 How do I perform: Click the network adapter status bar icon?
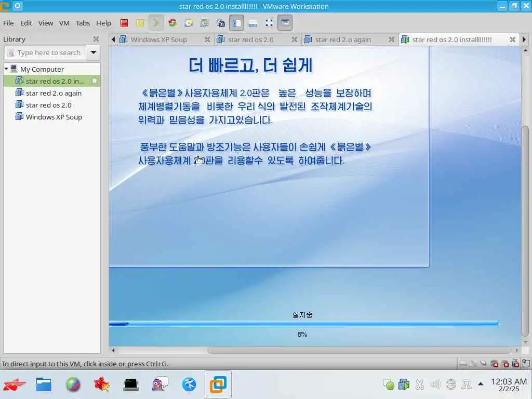point(484,364)
